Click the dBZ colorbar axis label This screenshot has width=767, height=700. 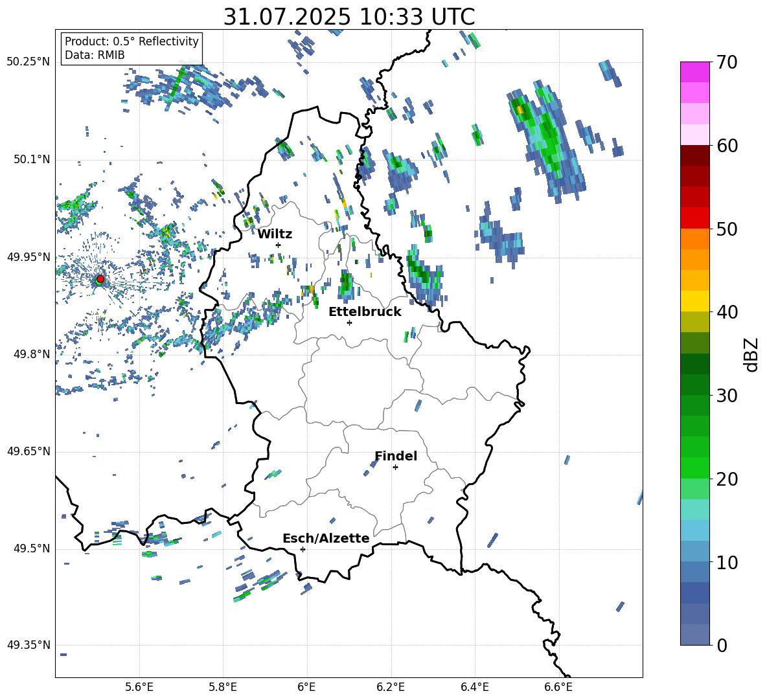click(750, 354)
